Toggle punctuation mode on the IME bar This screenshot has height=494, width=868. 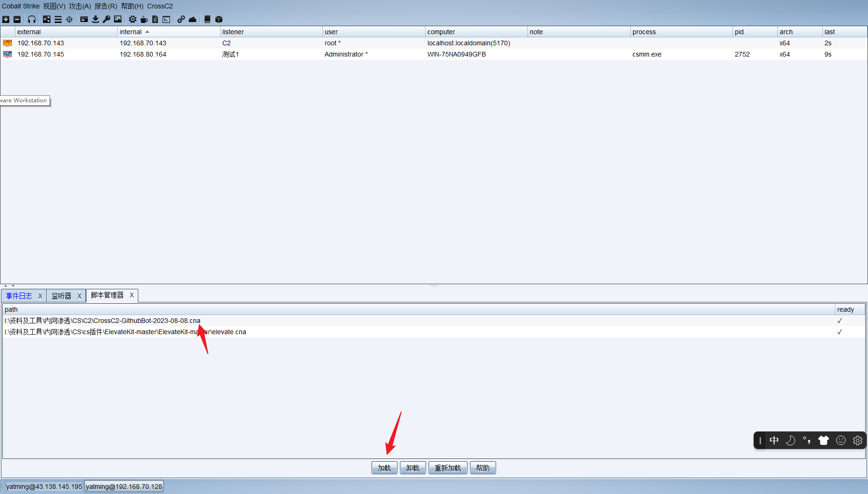pyautogui.click(x=807, y=440)
